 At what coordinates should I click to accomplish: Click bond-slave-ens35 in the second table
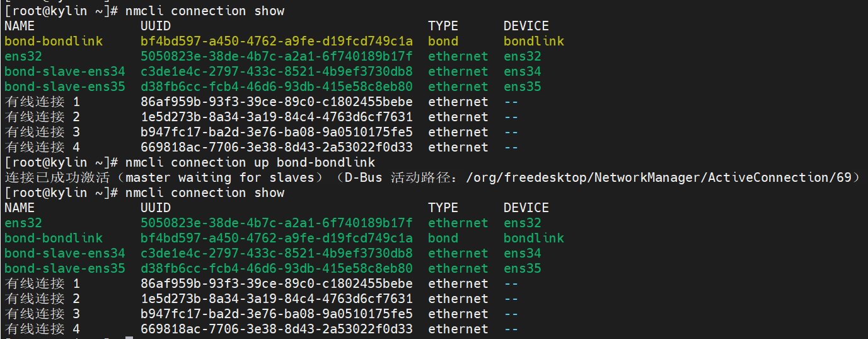click(x=64, y=268)
